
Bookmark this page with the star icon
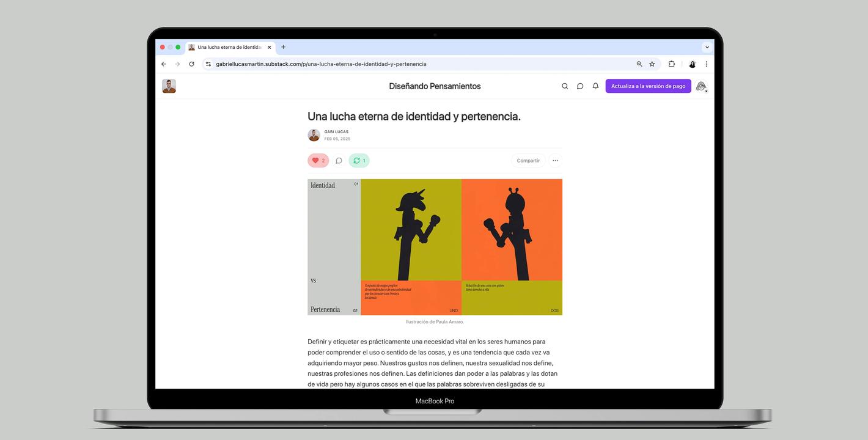click(652, 64)
